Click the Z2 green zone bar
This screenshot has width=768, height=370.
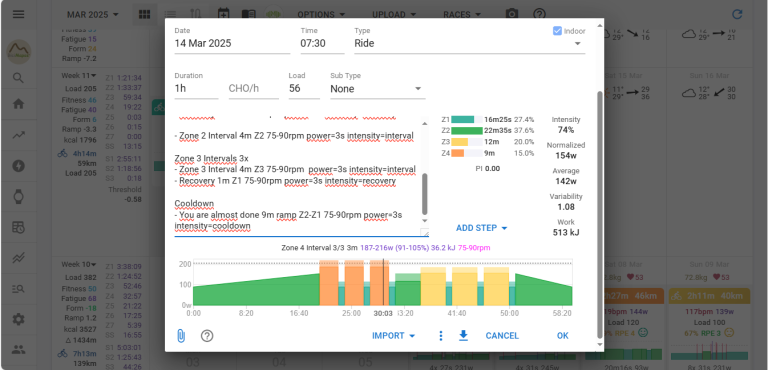[467, 130]
